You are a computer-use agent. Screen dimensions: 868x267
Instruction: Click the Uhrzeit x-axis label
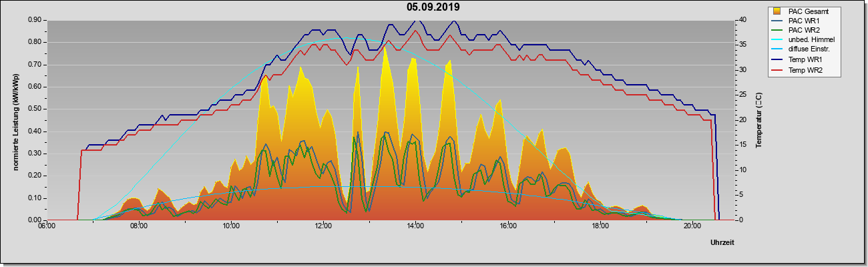pos(722,243)
